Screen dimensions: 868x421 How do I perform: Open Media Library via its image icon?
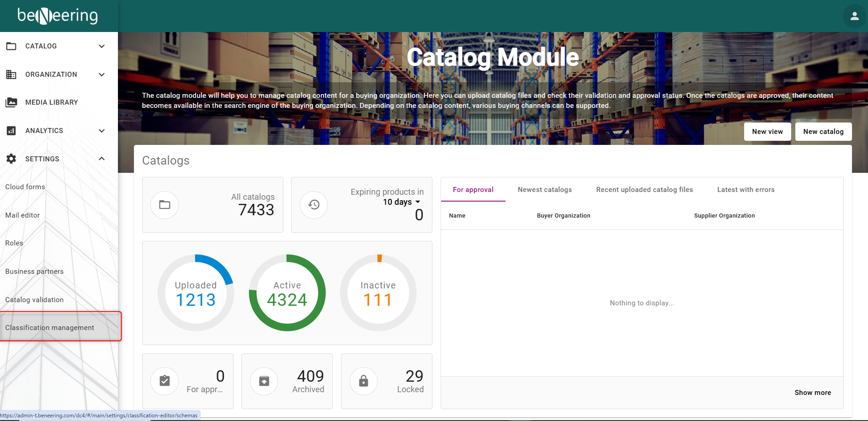pos(11,102)
